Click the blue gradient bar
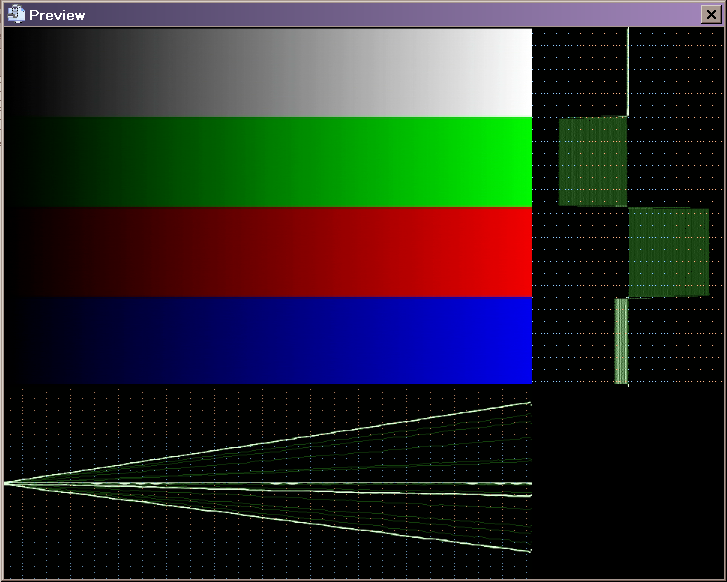This screenshot has width=727, height=582. [268, 340]
